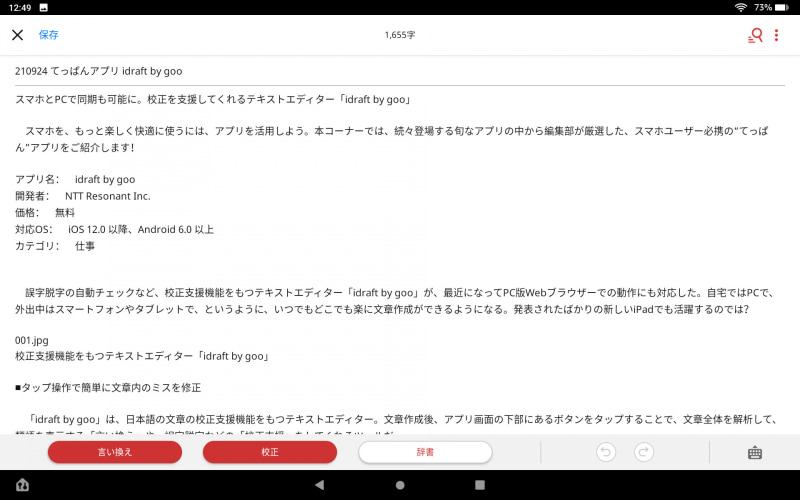The width and height of the screenshot is (800, 500).
Task: Open the 辞書 dictionary button
Action: (425, 452)
